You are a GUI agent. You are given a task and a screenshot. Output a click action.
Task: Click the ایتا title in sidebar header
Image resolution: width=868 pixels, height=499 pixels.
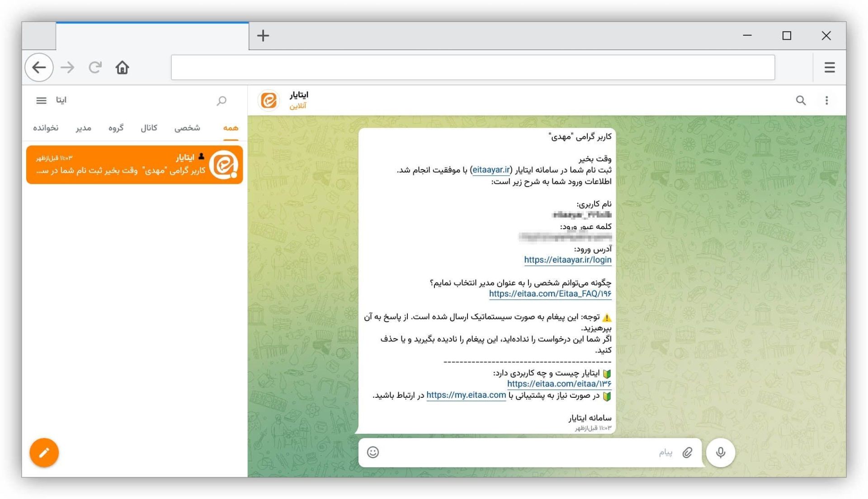coord(61,100)
